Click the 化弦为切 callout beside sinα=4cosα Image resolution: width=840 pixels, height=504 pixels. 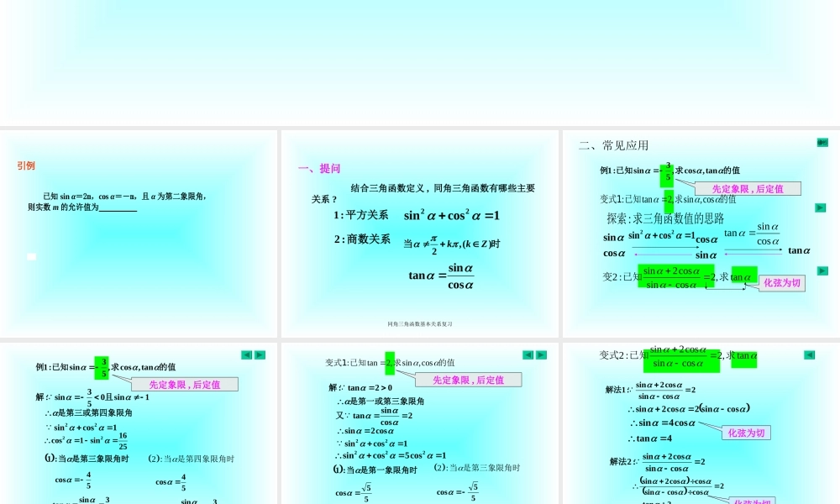[x=746, y=433]
